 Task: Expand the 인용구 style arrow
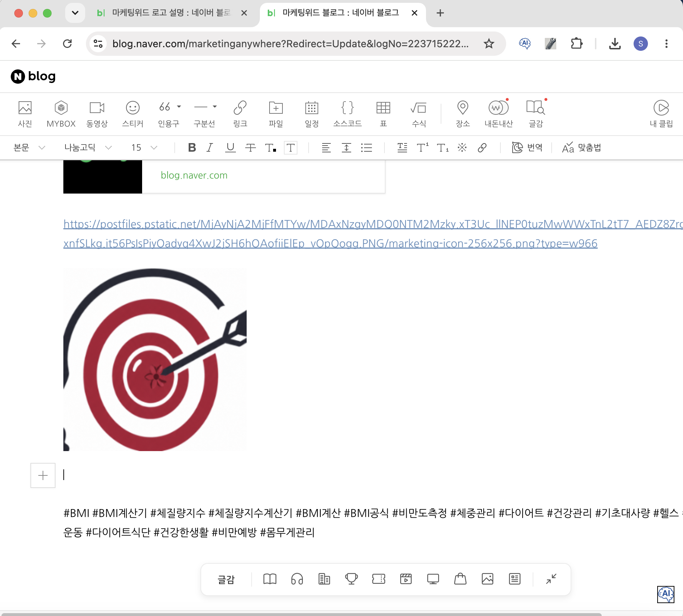(179, 107)
